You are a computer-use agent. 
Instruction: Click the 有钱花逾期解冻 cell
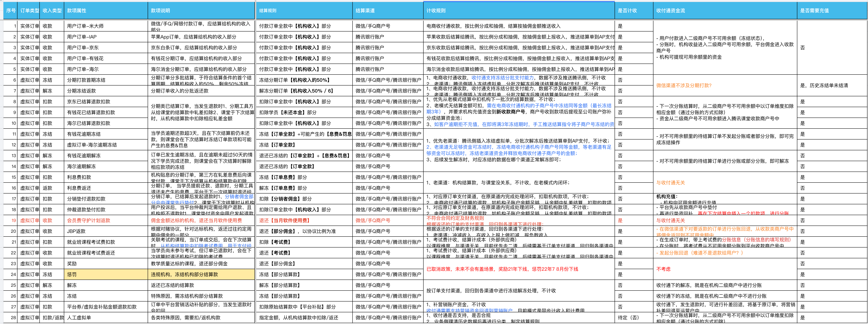click(x=106, y=155)
